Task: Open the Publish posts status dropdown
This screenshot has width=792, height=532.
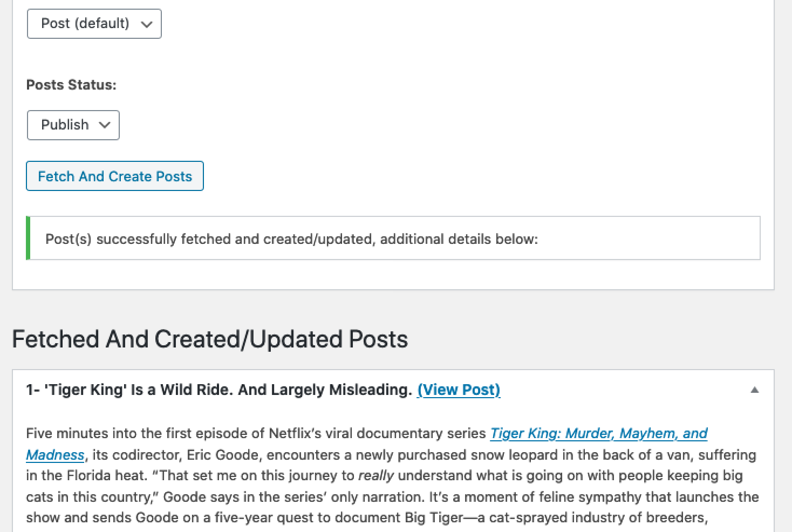Action: pyautogui.click(x=73, y=125)
